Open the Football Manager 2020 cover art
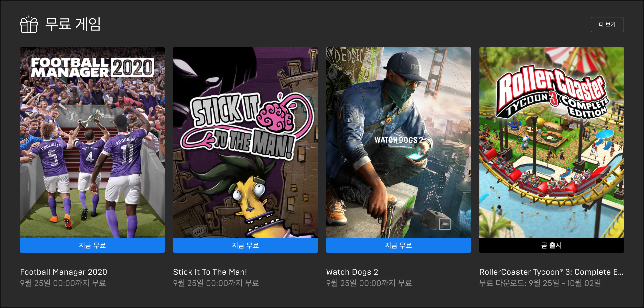Image resolution: width=644 pixels, height=308 pixels. [92, 142]
